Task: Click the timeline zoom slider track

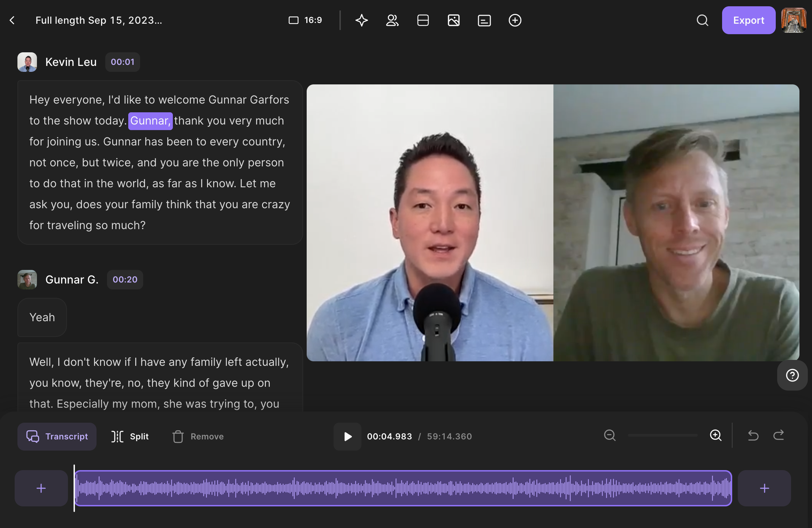Action: click(662, 435)
